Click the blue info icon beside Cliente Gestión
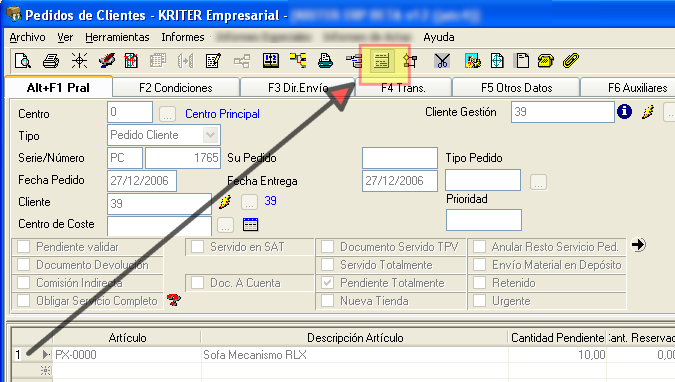The width and height of the screenshot is (675, 382). [624, 112]
